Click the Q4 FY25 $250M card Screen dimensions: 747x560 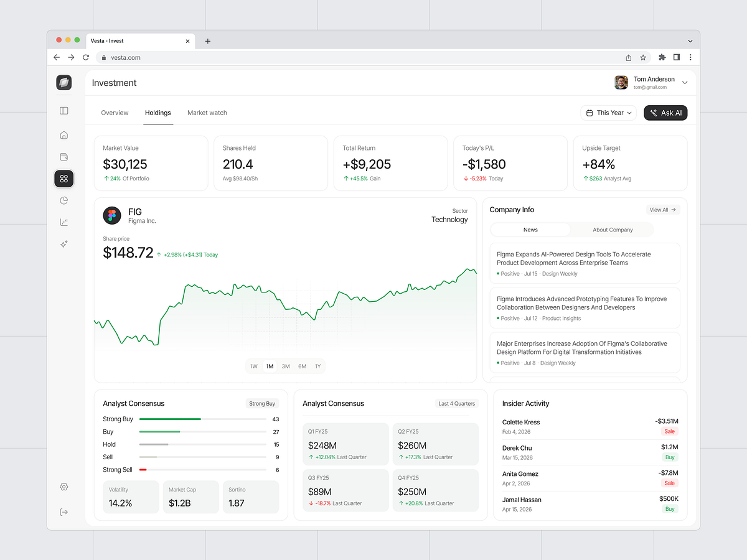[436, 490]
